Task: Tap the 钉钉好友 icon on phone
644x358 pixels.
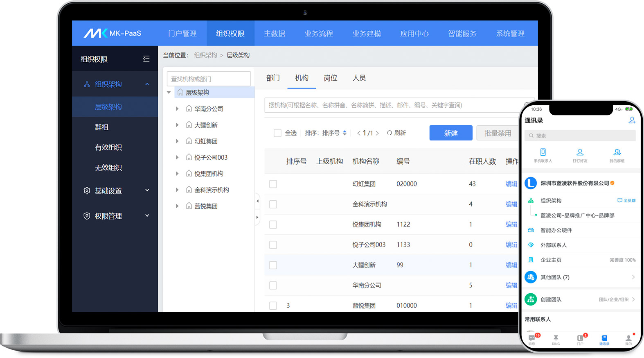Action: (x=580, y=152)
